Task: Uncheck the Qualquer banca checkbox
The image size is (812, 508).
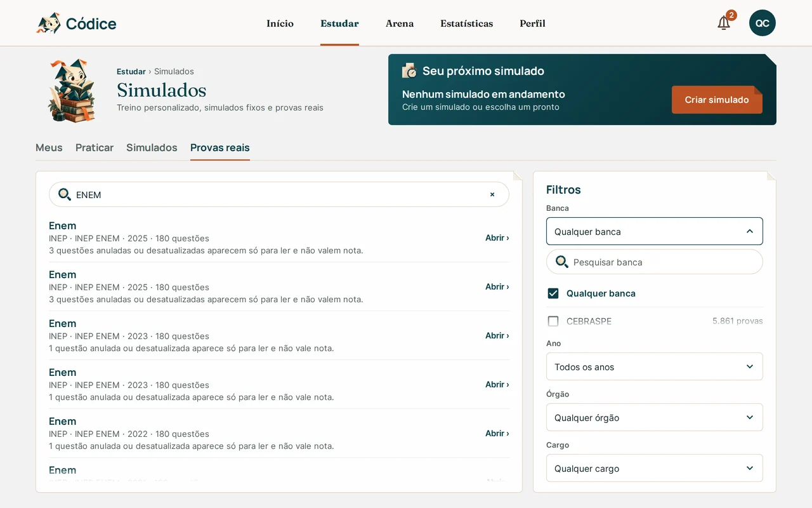Action: click(x=553, y=293)
